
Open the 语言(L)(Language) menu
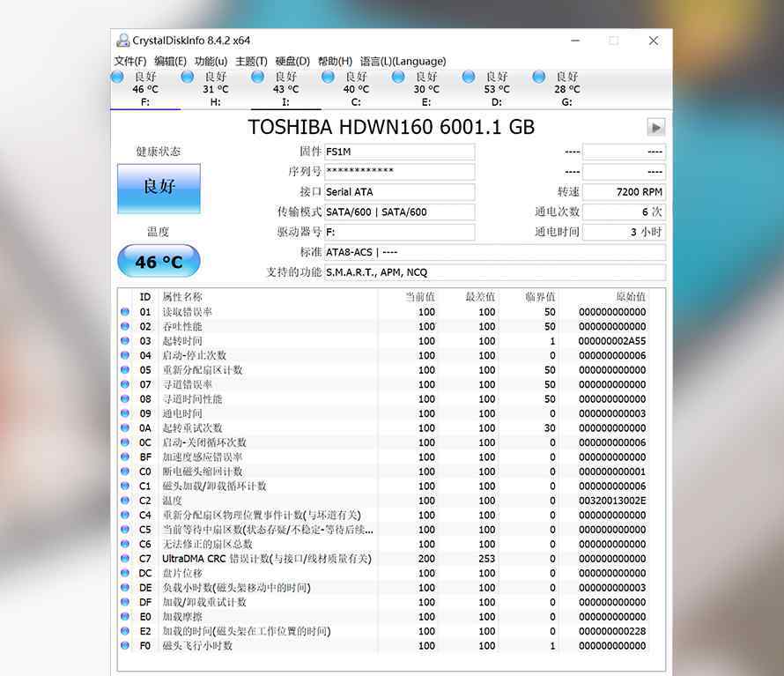403,61
